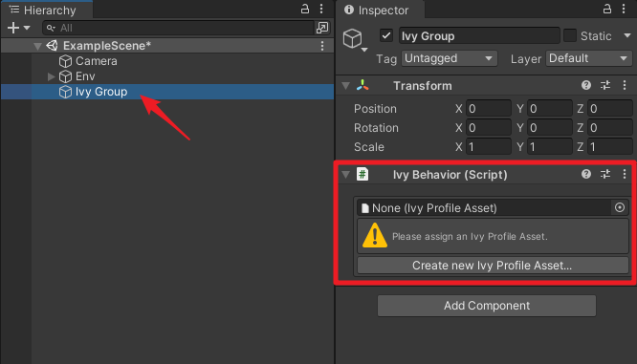Click Rotation X field
The width and height of the screenshot is (637, 364).
tap(489, 127)
